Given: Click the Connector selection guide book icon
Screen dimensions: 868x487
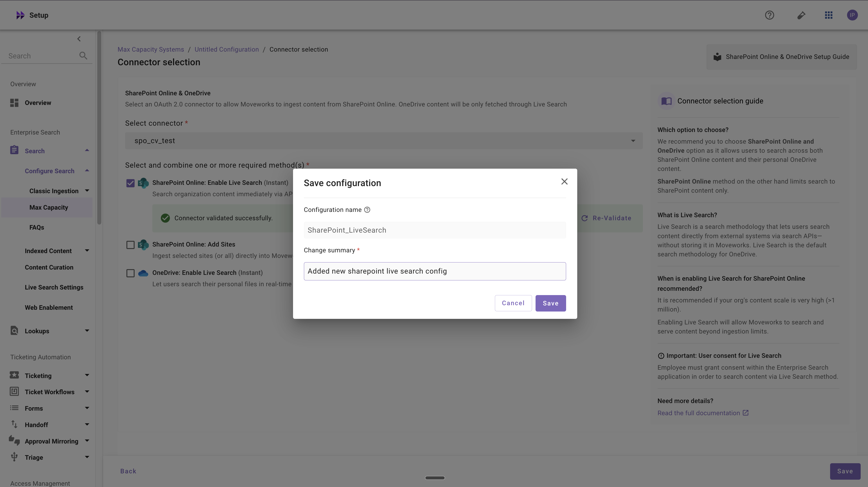Looking at the screenshot, I should 666,101.
